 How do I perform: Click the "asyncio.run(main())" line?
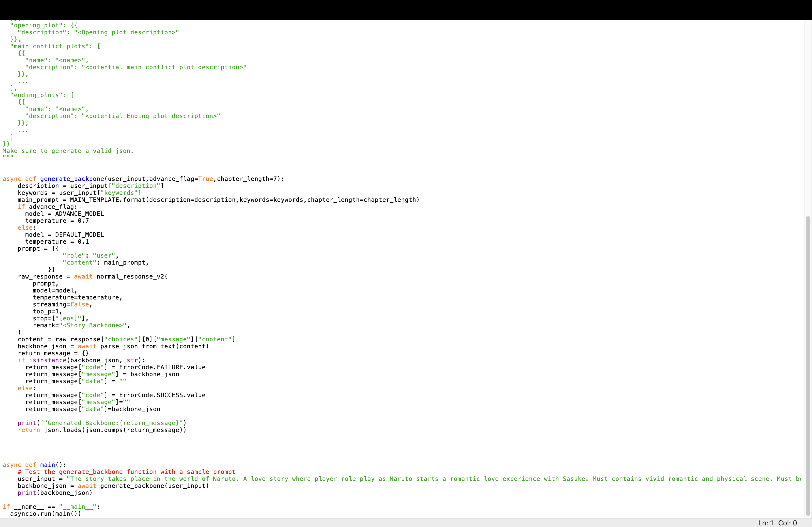pyautogui.click(x=46, y=514)
